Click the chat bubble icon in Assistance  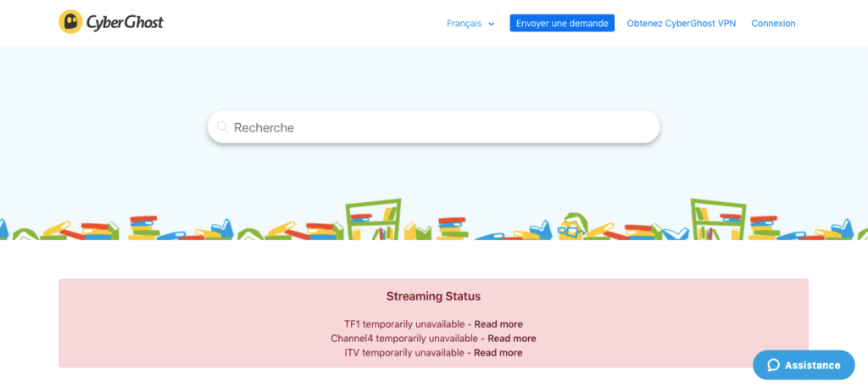pos(773,366)
